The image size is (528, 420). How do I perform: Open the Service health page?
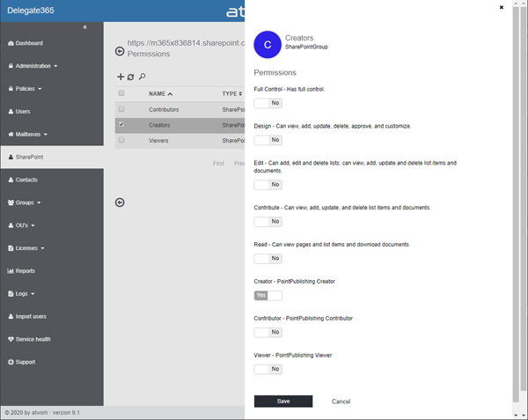pos(33,339)
